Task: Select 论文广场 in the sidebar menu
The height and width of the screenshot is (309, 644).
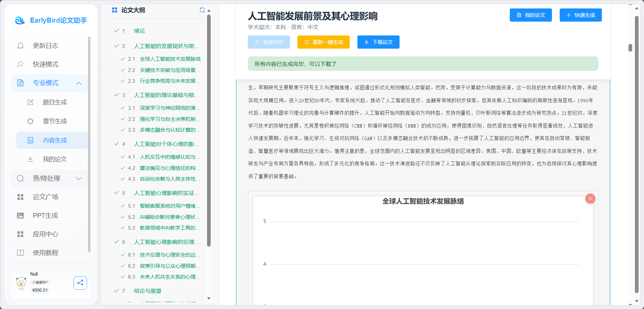Action: tap(20, 197)
